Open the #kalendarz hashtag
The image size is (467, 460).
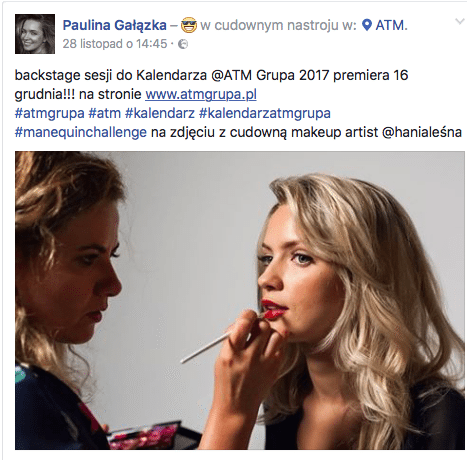(x=160, y=113)
